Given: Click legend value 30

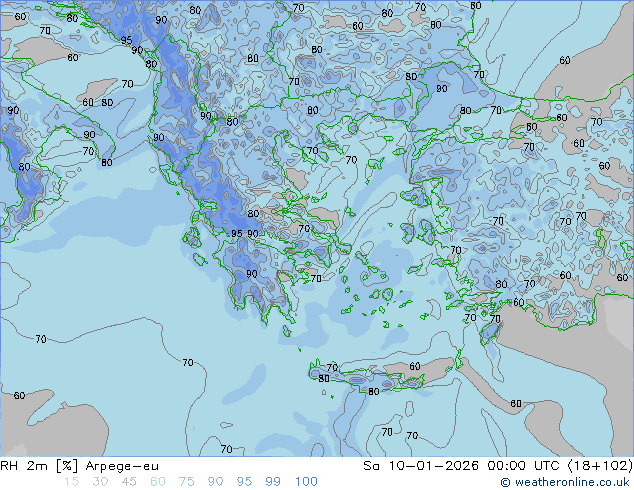Looking at the screenshot, I should coord(100,482).
